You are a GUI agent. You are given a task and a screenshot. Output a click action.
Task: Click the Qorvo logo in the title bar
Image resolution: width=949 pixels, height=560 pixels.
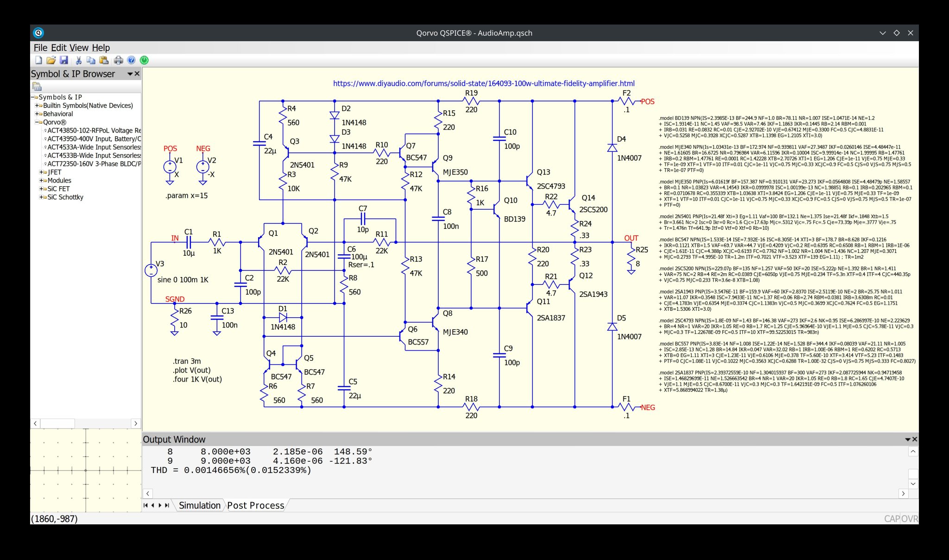38,33
